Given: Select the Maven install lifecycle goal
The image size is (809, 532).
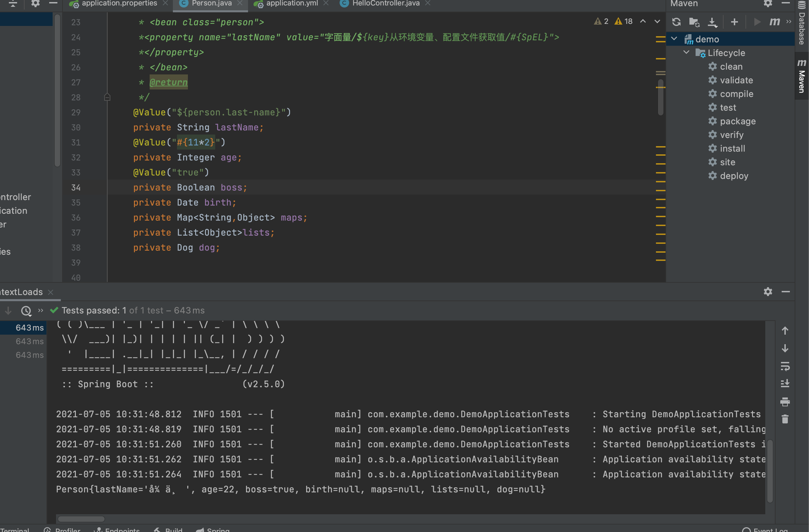Looking at the screenshot, I should (x=732, y=149).
